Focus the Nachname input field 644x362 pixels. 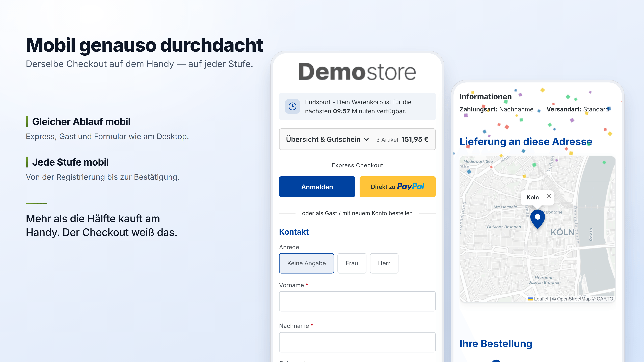point(357,342)
